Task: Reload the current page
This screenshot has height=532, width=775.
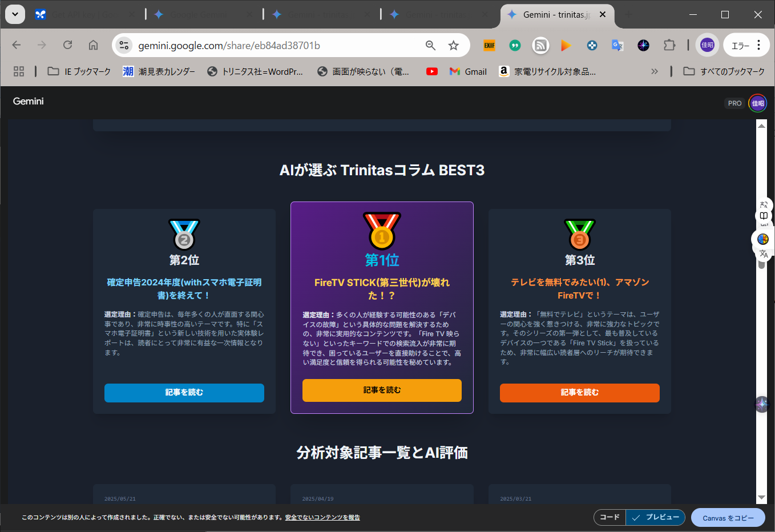Action: [x=67, y=45]
